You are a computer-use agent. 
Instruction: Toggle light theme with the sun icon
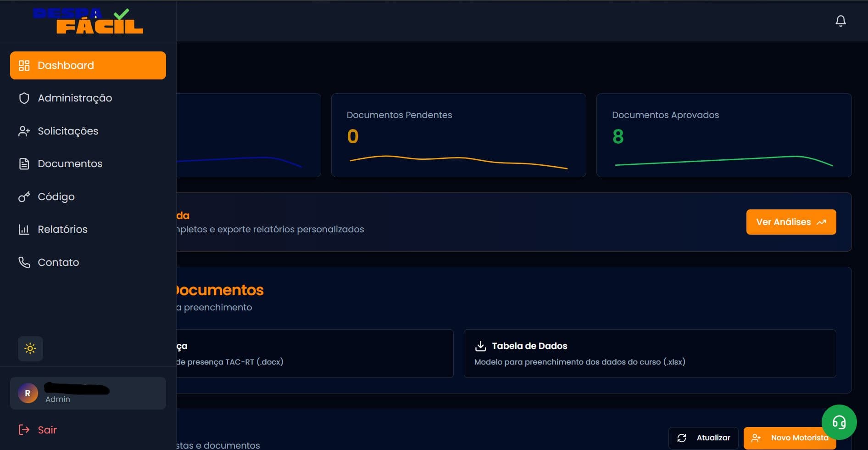pyautogui.click(x=30, y=349)
